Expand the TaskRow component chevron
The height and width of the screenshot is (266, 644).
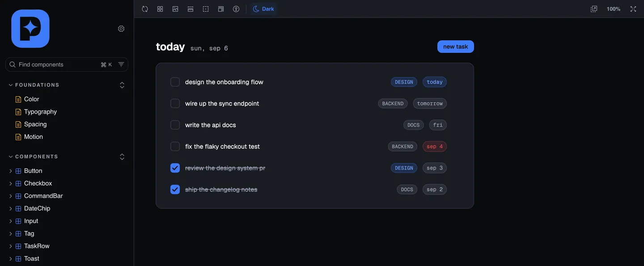(11, 246)
